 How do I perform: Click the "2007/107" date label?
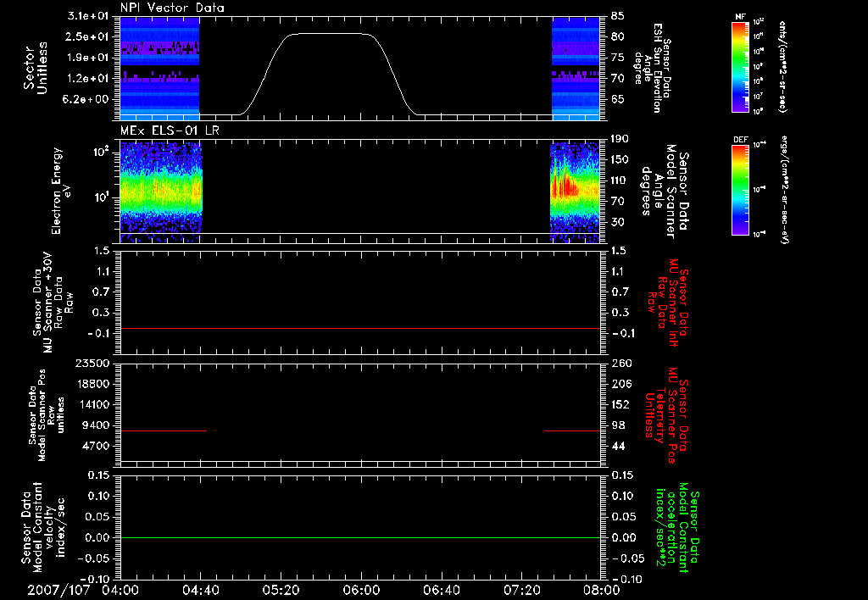pos(58,590)
